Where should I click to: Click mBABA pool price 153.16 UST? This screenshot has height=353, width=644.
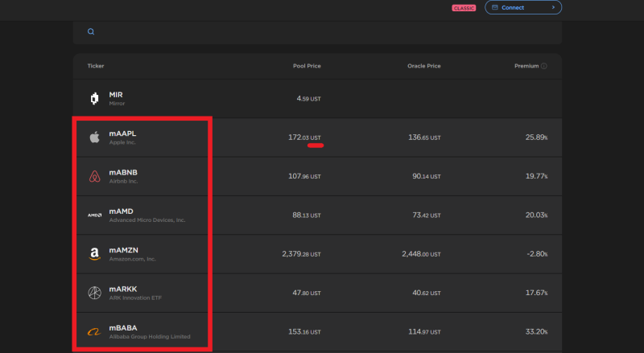pyautogui.click(x=304, y=331)
